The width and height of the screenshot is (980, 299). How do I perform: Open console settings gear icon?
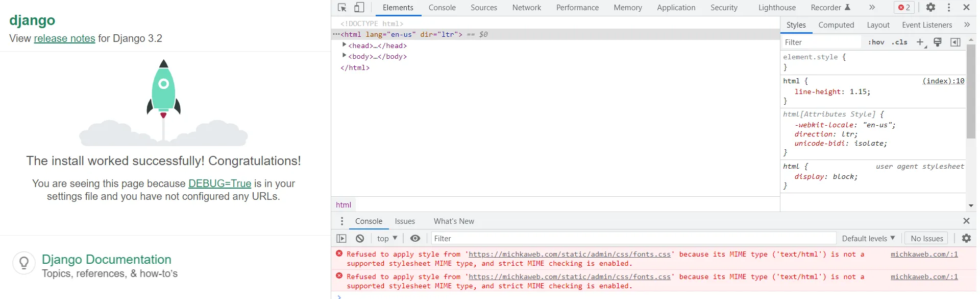pos(966,238)
